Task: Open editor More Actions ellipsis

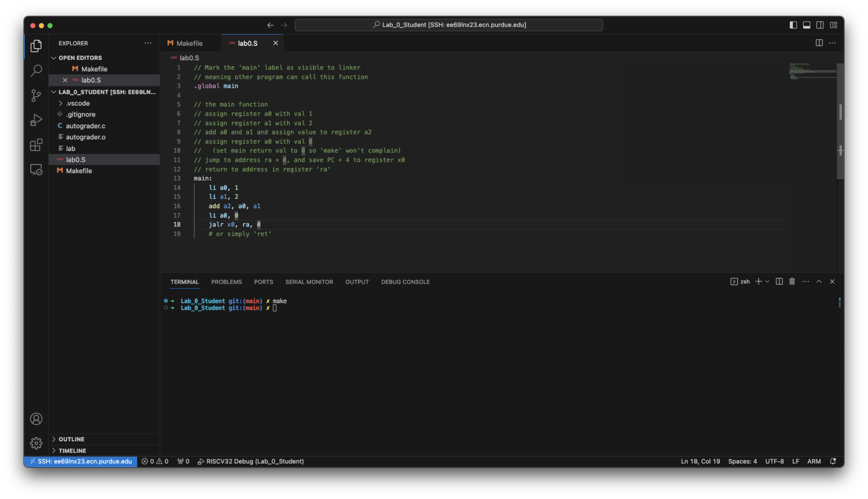Action: [832, 43]
